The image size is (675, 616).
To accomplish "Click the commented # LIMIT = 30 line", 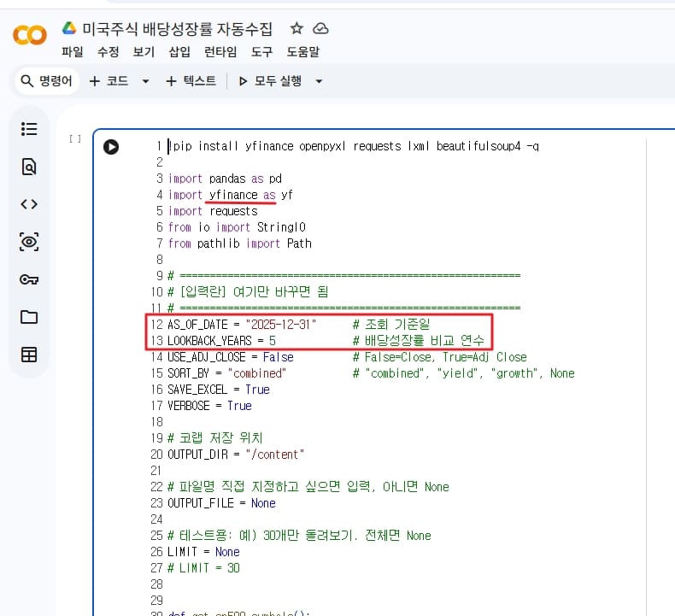I will tap(203, 568).
